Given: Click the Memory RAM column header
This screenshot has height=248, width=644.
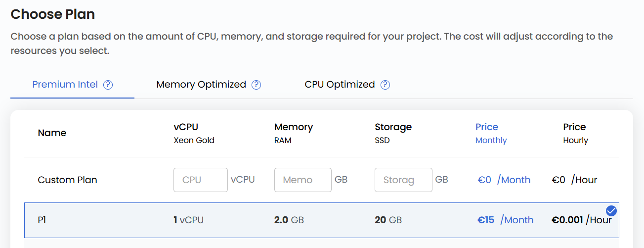Looking at the screenshot, I should coord(294,133).
